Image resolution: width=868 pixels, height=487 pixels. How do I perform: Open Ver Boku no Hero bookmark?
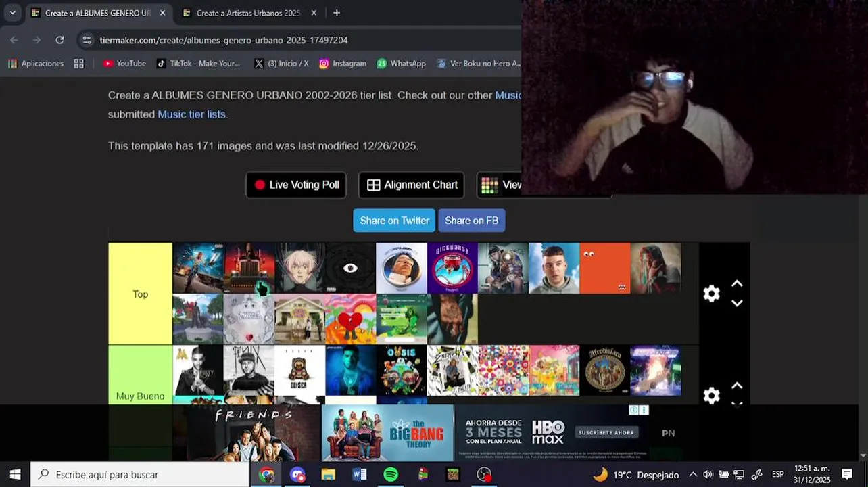tap(479, 63)
